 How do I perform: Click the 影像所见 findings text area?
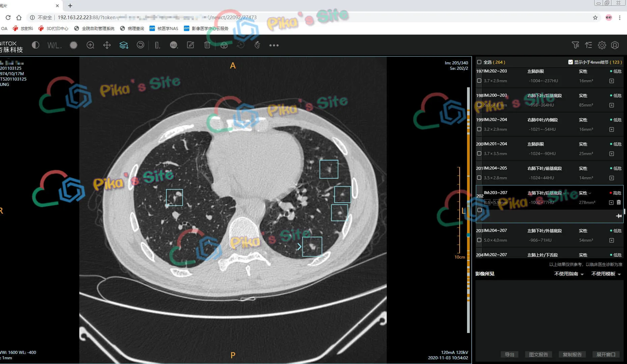pos(549,313)
